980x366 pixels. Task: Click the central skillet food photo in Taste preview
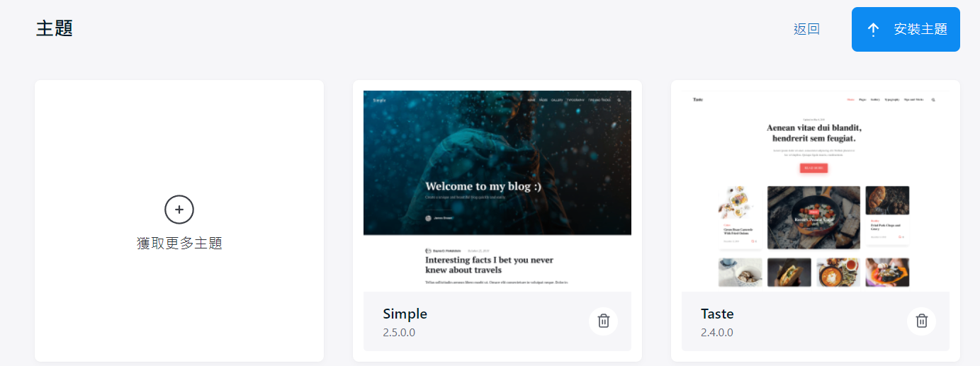click(813, 217)
